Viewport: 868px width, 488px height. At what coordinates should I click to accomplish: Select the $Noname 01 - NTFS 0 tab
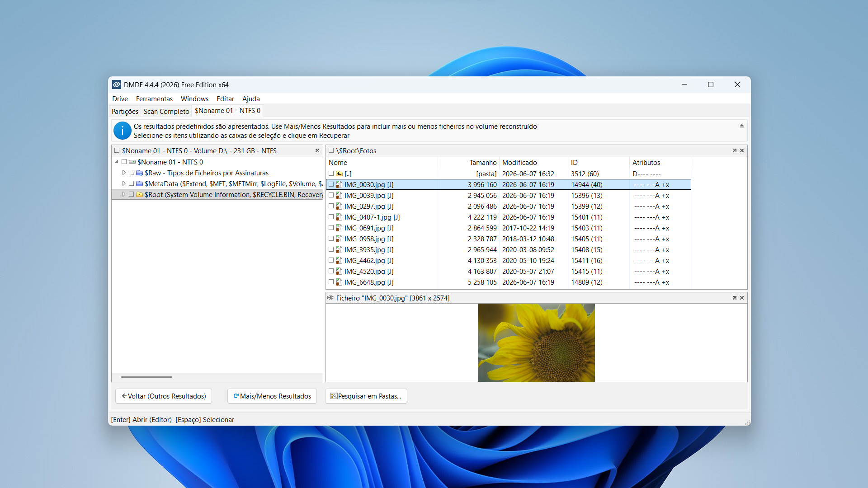click(x=227, y=111)
